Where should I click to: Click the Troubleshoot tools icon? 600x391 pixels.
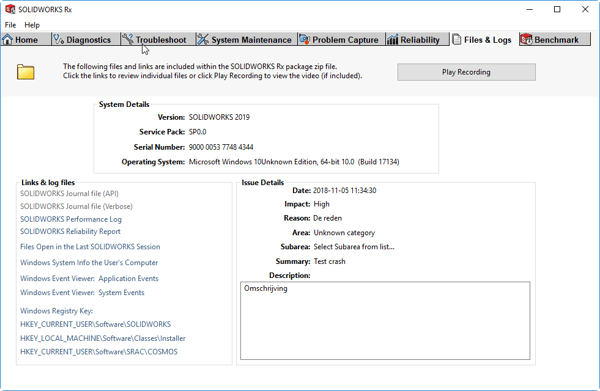(x=128, y=39)
